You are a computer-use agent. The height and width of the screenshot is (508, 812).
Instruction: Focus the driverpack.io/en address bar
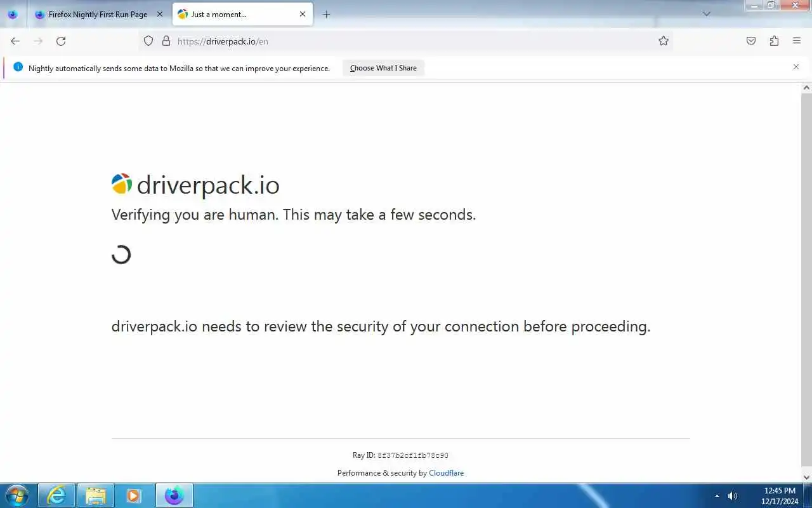pos(406,41)
